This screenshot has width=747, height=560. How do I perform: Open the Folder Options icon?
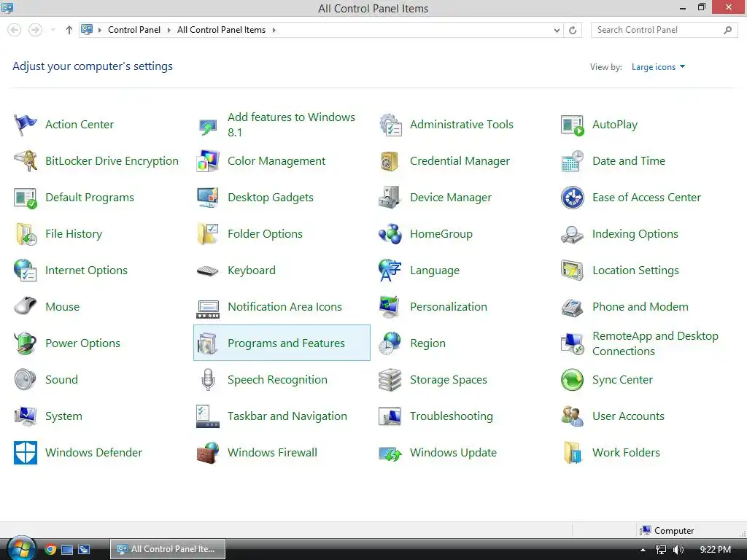pos(208,234)
